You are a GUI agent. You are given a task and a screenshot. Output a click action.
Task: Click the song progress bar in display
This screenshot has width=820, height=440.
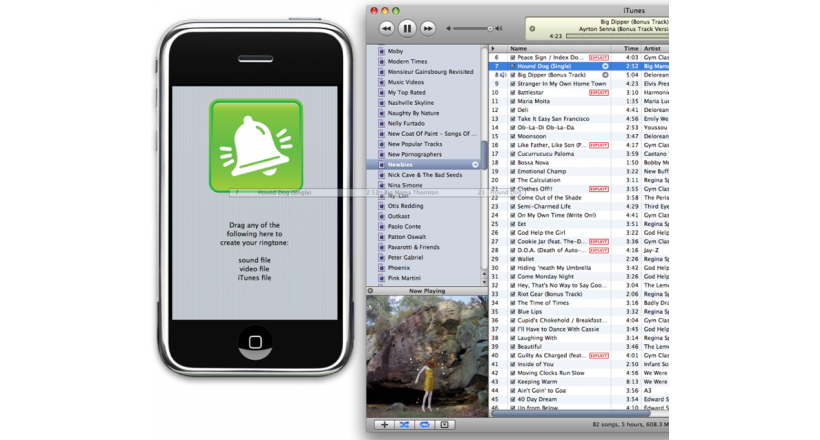(x=617, y=36)
